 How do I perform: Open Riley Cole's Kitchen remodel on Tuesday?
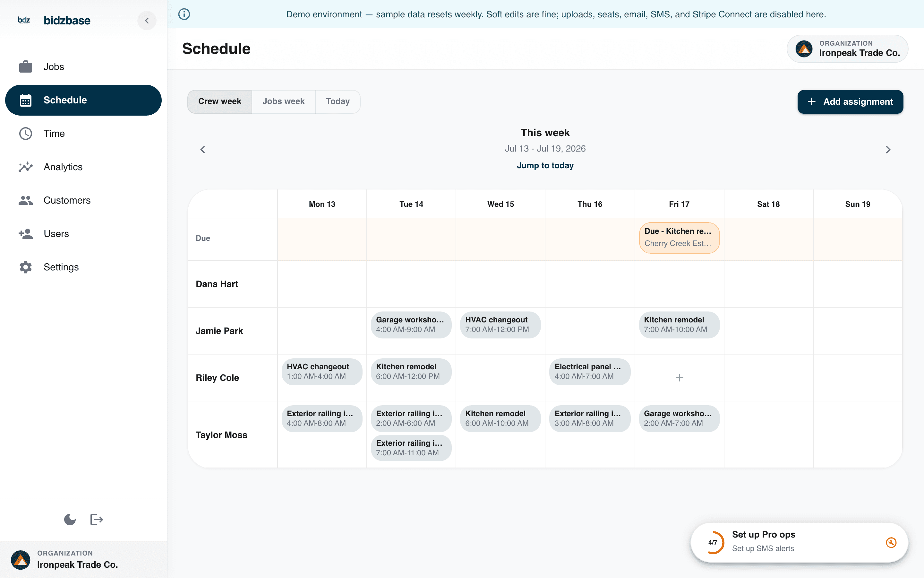(x=411, y=372)
